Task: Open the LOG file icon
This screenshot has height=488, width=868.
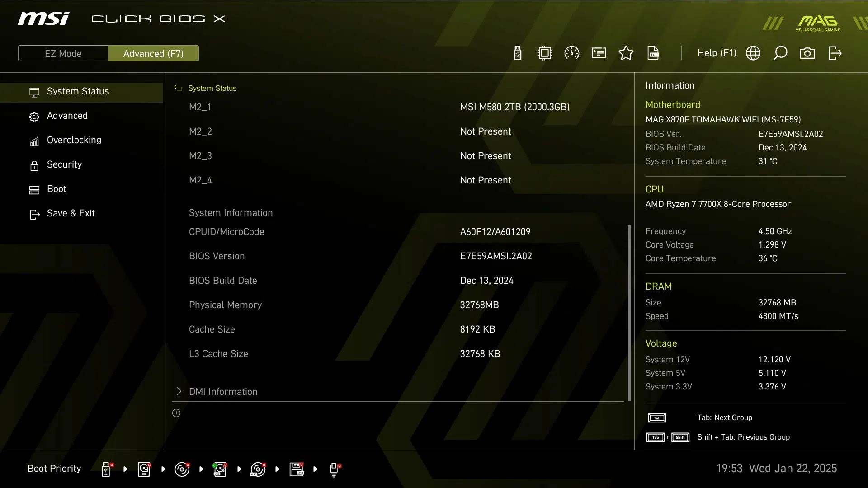Action: tap(653, 53)
